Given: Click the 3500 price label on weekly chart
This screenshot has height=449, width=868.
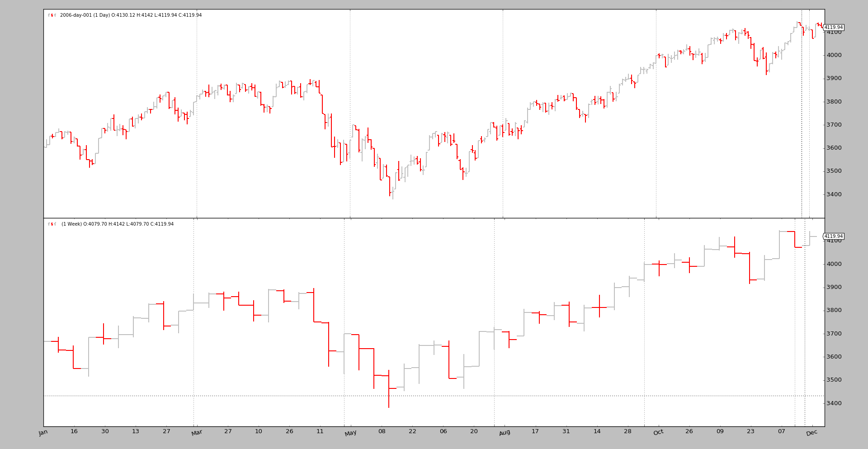Looking at the screenshot, I should [834, 380].
